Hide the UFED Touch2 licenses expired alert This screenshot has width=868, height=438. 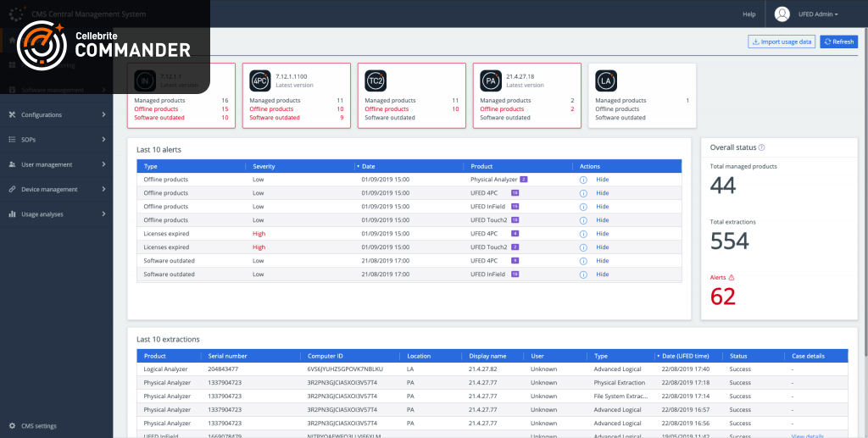(x=603, y=247)
